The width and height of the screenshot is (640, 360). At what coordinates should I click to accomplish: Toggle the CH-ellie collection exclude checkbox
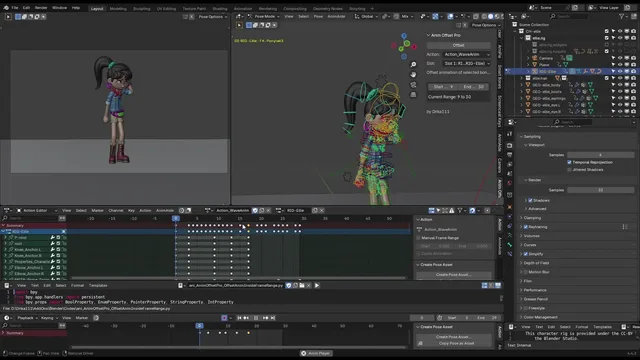pyautogui.click(x=607, y=31)
